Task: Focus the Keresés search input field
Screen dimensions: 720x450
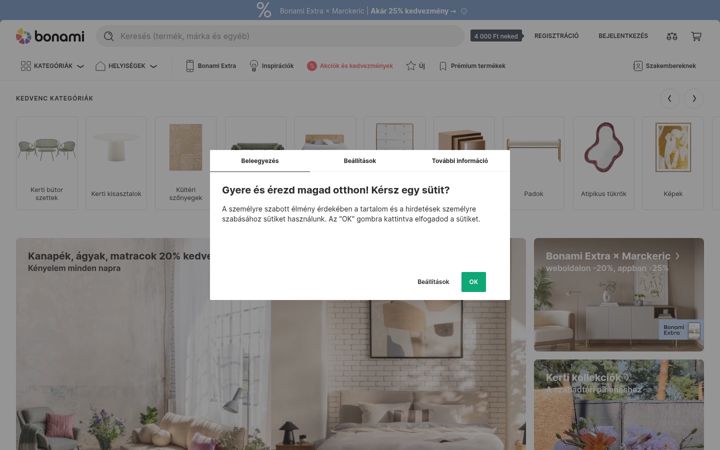Action: [280, 36]
